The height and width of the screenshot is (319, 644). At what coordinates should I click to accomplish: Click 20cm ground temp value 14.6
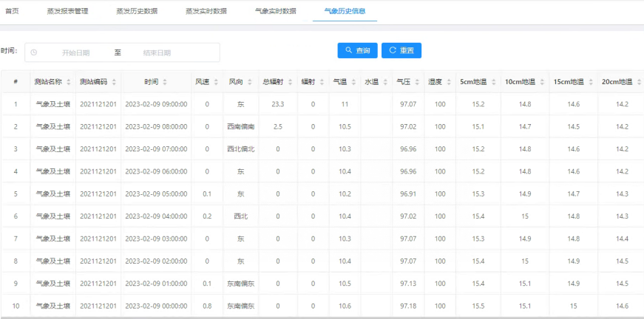click(x=622, y=306)
